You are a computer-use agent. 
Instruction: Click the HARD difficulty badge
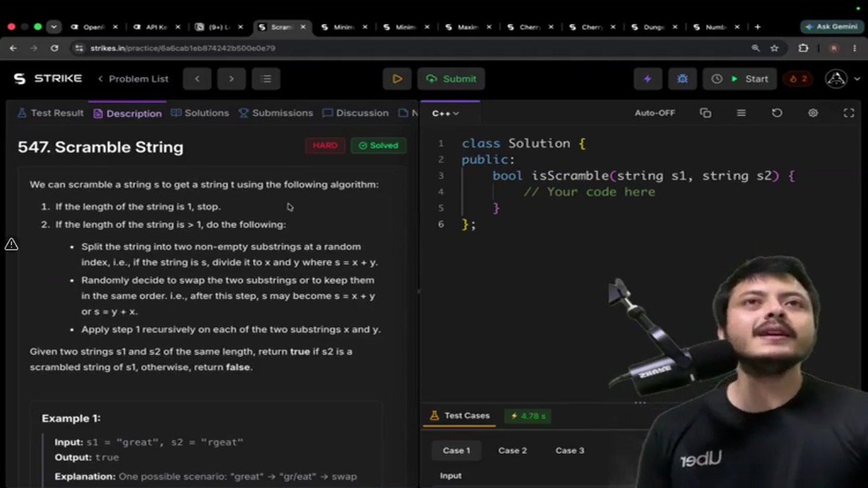pos(325,145)
